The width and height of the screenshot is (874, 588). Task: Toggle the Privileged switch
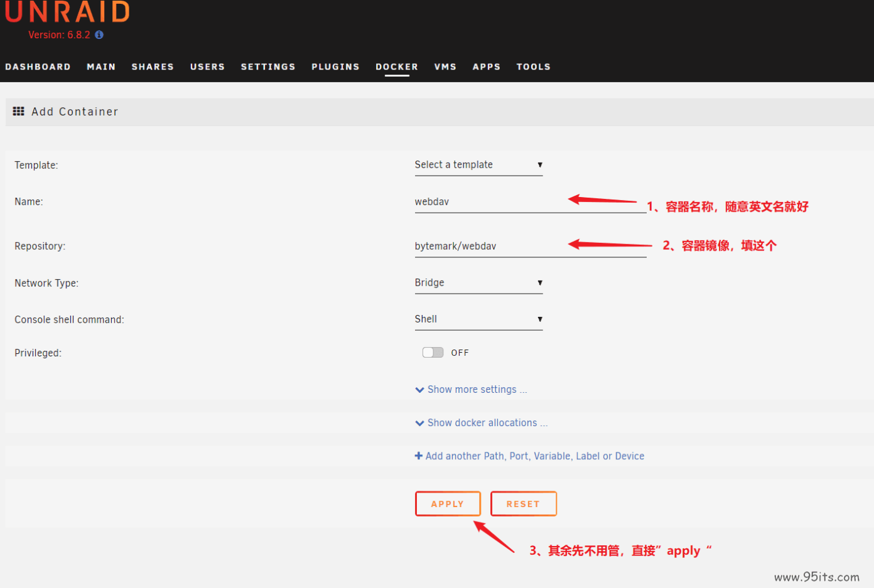click(x=433, y=353)
